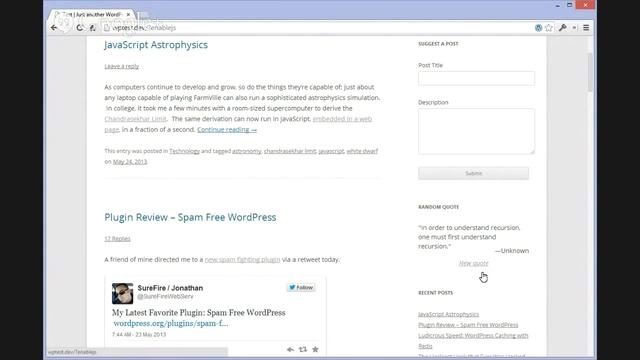Open Ludicrous Speed WordPress Caching recent post
This screenshot has width=640, height=360.
[473, 341]
